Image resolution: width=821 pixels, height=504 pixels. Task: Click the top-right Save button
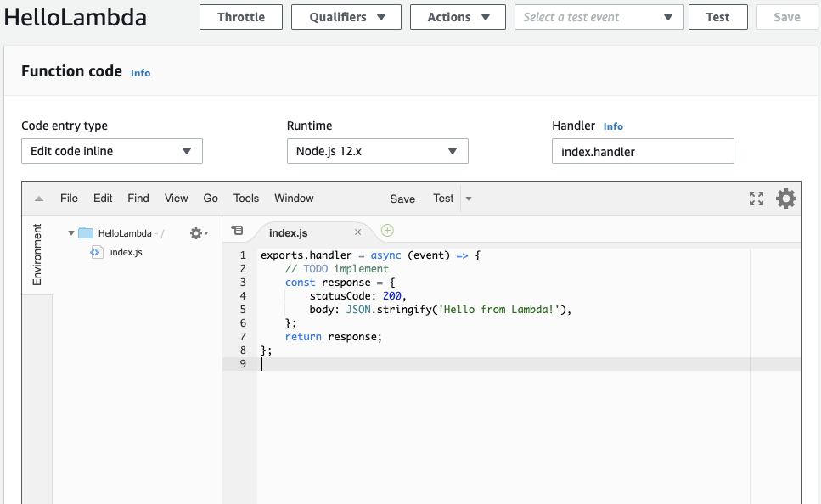787,17
